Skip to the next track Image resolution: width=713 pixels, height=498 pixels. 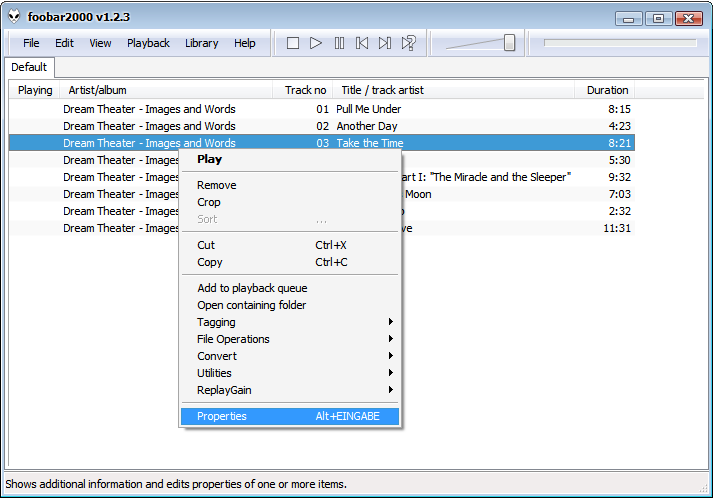pos(385,43)
